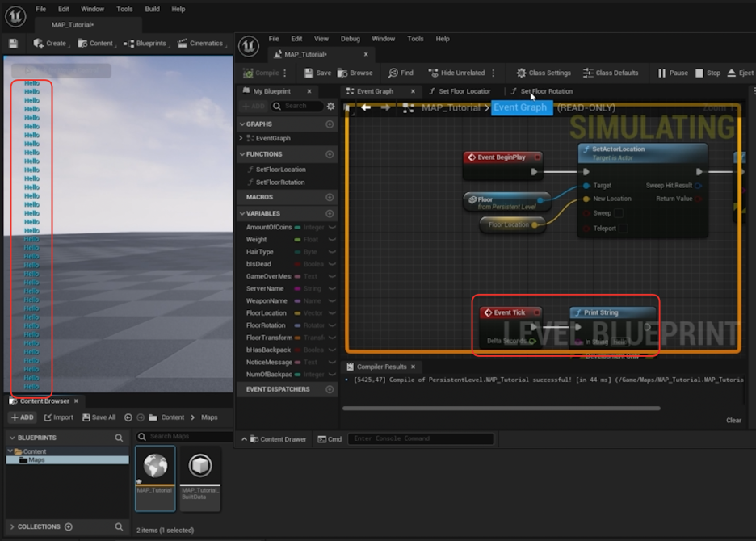Open the Debug menu in blueprint editor

pos(351,39)
